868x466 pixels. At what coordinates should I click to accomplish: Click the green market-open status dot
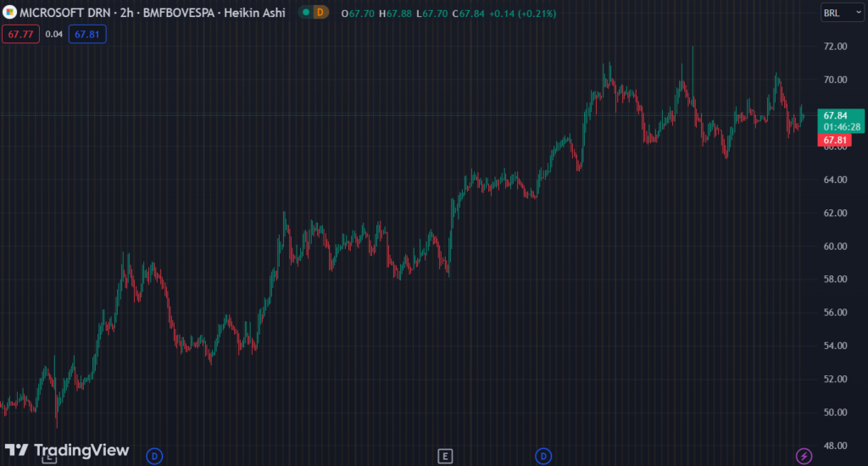[306, 12]
